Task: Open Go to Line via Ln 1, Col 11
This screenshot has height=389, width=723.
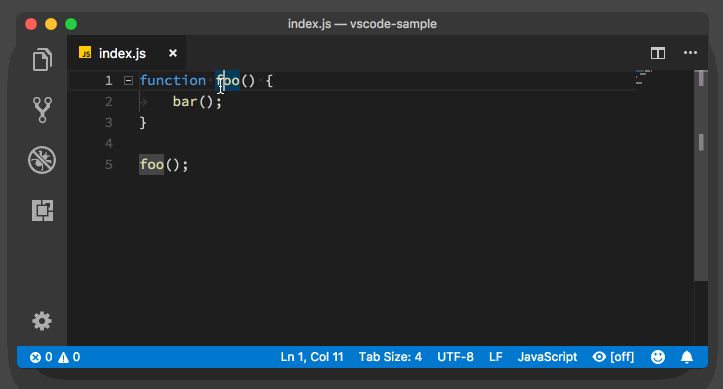Action: pyautogui.click(x=312, y=357)
